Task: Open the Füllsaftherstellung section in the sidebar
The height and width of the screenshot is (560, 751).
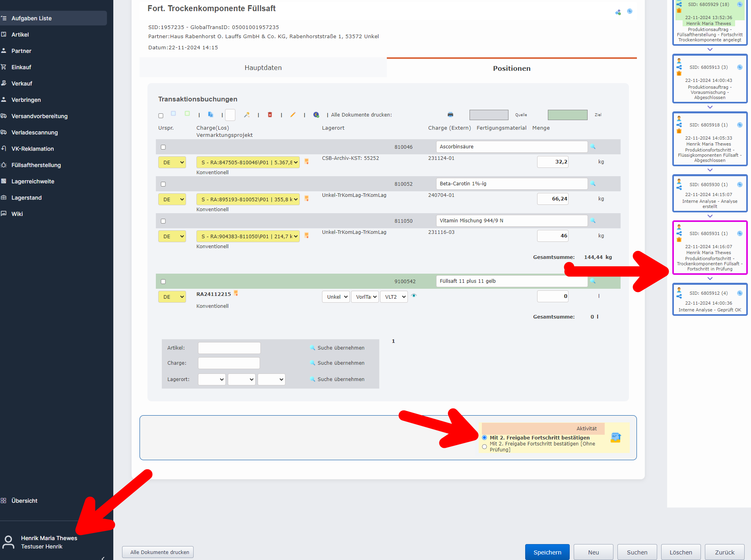Action: (36, 165)
